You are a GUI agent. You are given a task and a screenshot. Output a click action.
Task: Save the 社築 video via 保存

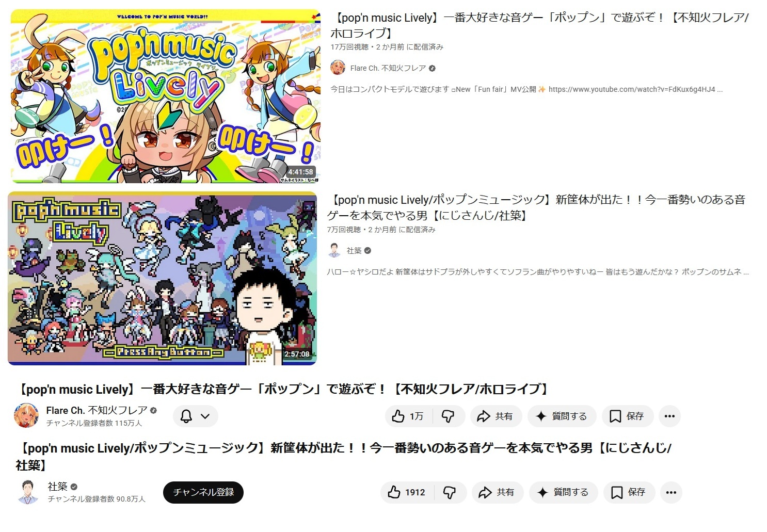tap(629, 492)
